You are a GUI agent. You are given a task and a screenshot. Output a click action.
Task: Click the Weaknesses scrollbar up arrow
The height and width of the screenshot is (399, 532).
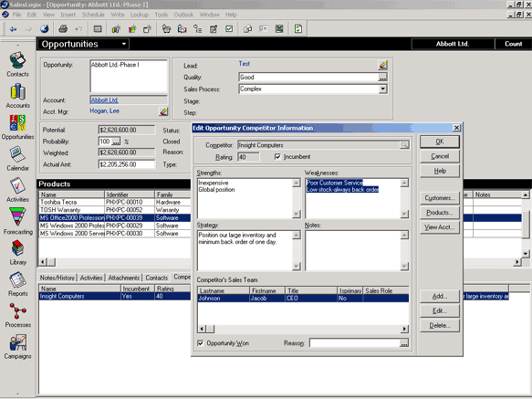tap(403, 183)
